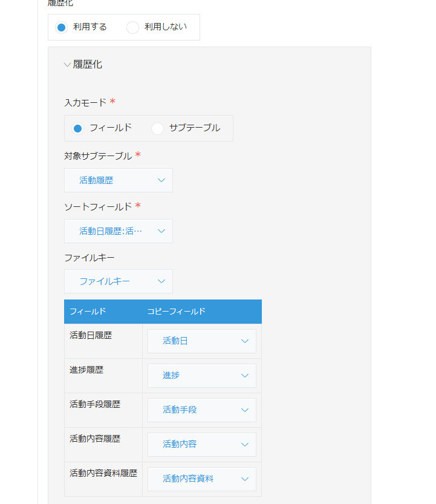This screenshot has width=436, height=504.
Task: Click the chevron arrow in 進捗 dropdown
Action: (x=245, y=375)
